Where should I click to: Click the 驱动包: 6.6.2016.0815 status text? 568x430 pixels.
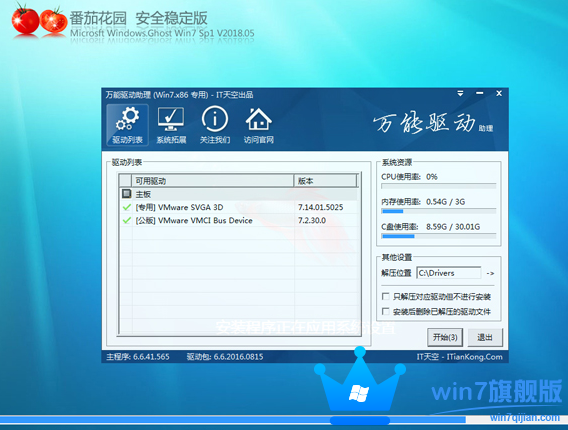point(225,357)
